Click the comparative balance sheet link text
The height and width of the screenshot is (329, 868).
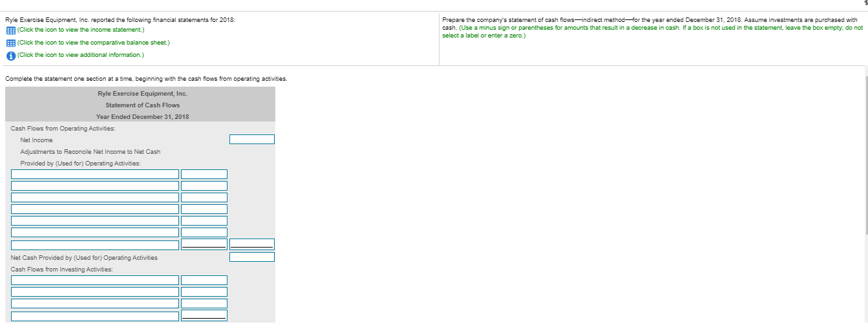(94, 43)
